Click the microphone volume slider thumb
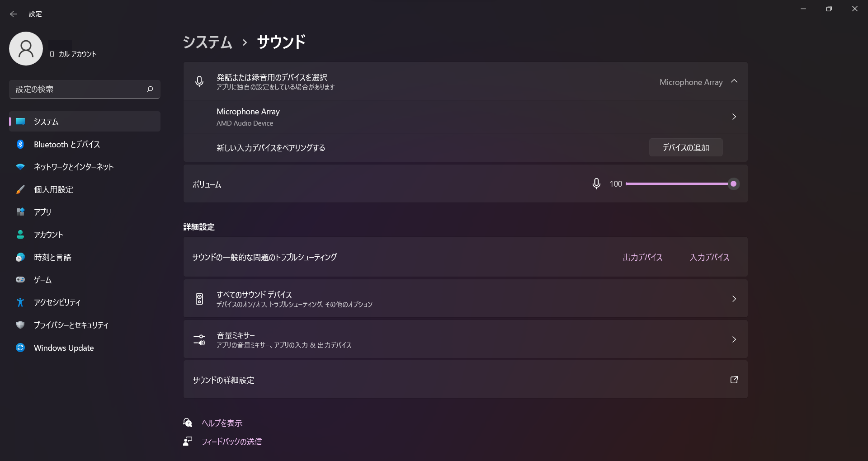Image resolution: width=868 pixels, height=461 pixels. pyautogui.click(x=733, y=184)
